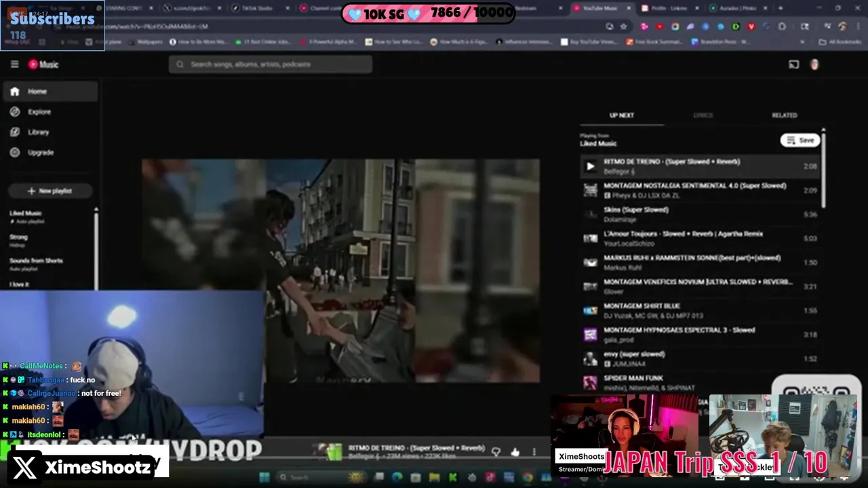Image resolution: width=868 pixels, height=488 pixels.
Task: Select MARKUS RUHl x RAMMSTEIN SONNE track
Action: tap(700, 262)
